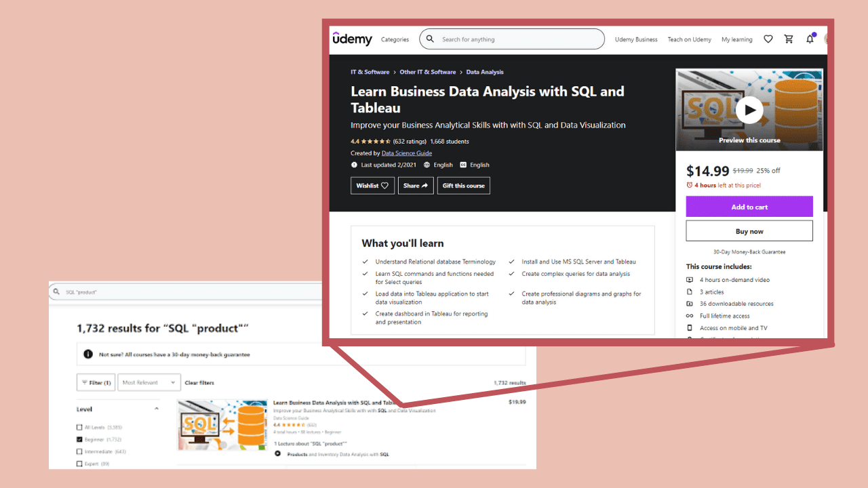Click the SQL "product" search input field
The height and width of the screenshot is (488, 868).
pyautogui.click(x=102, y=291)
